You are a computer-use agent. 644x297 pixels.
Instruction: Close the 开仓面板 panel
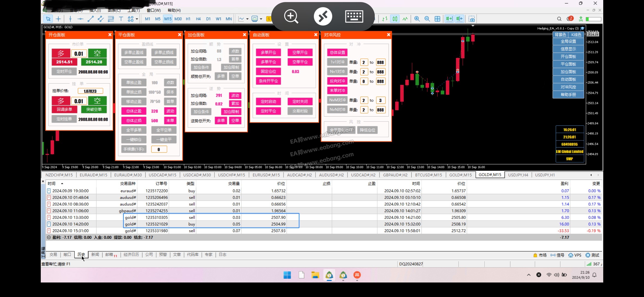click(110, 35)
